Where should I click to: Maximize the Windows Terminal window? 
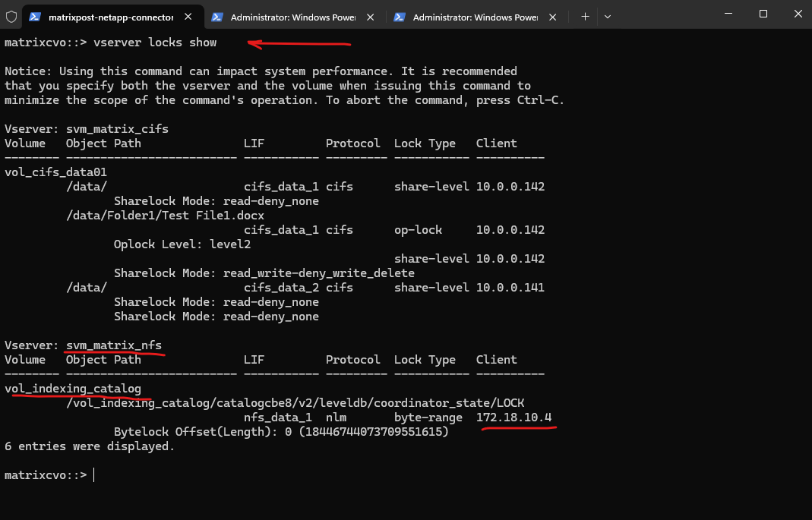point(763,14)
